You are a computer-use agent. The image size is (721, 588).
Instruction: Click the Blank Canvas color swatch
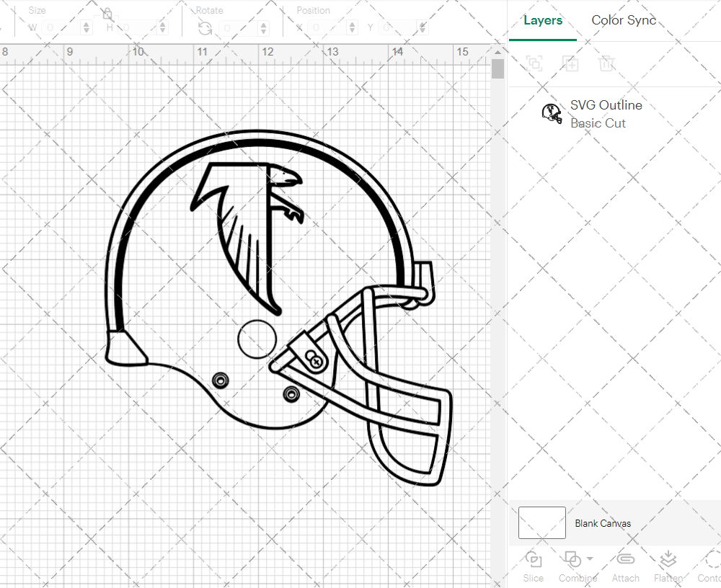(541, 523)
